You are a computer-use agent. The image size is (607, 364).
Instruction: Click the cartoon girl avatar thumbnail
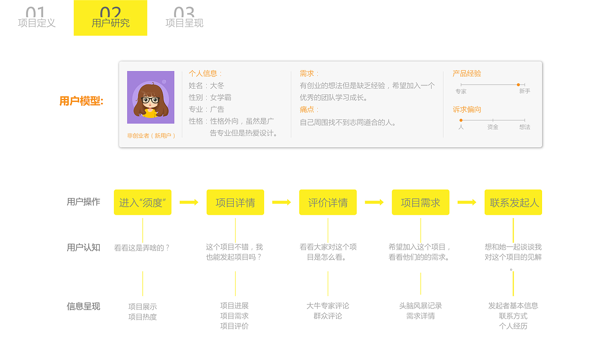[150, 97]
